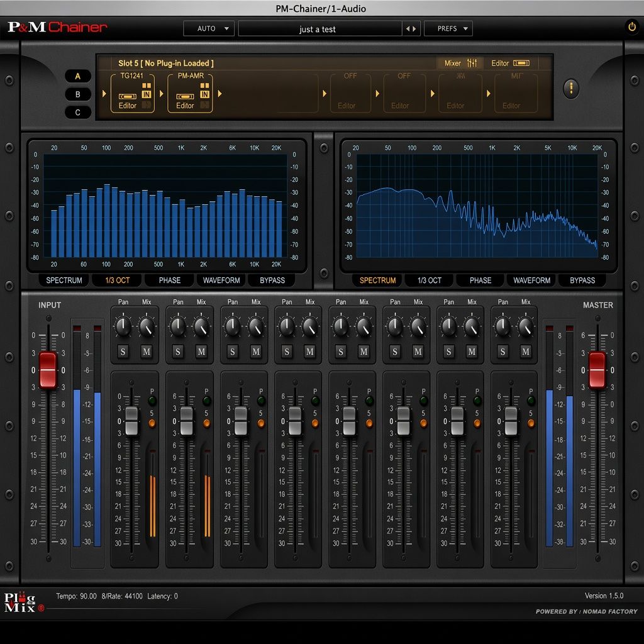Click the red MASTER fader handle
Viewport: 644px width, 644px height.
click(597, 370)
